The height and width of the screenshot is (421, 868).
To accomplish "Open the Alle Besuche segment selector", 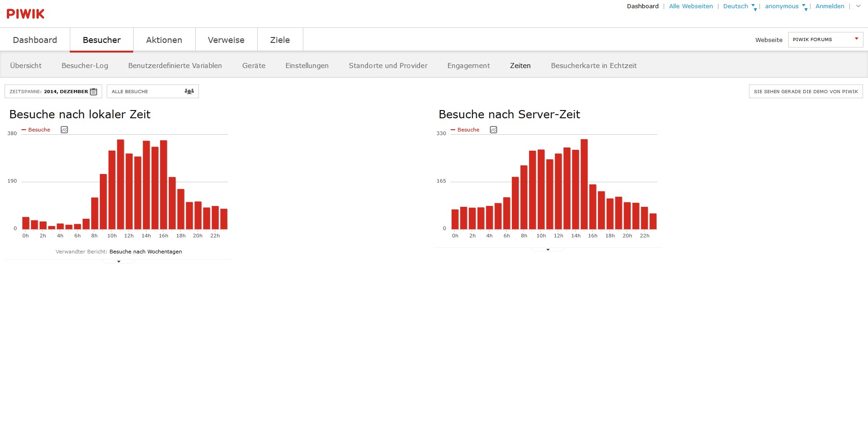I will (x=153, y=91).
